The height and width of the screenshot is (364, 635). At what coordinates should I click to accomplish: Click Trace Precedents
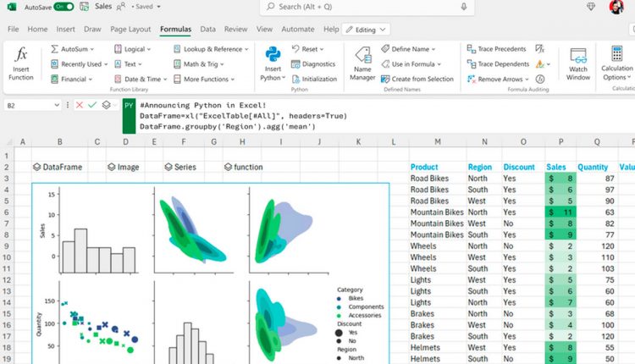coord(496,49)
